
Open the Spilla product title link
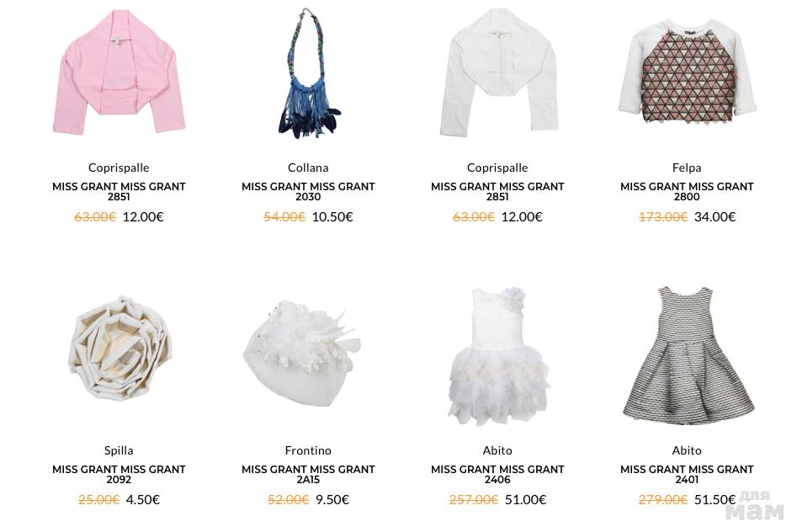119,450
